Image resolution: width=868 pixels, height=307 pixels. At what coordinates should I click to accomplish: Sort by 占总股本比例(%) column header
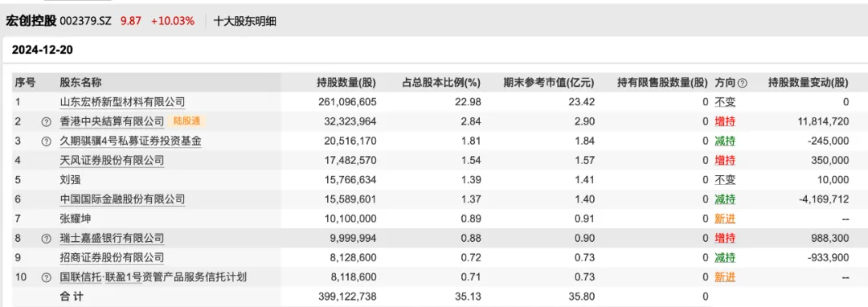tap(440, 83)
